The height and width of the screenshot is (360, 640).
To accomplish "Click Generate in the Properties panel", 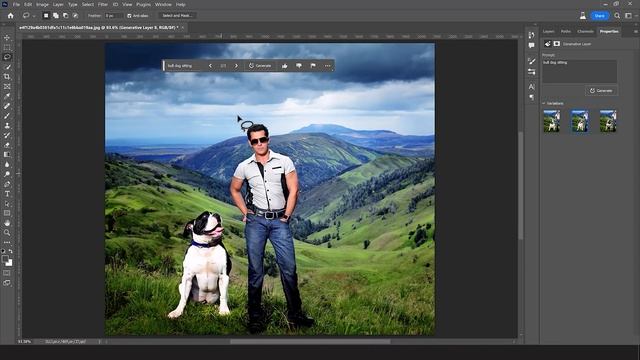I will click(x=601, y=91).
